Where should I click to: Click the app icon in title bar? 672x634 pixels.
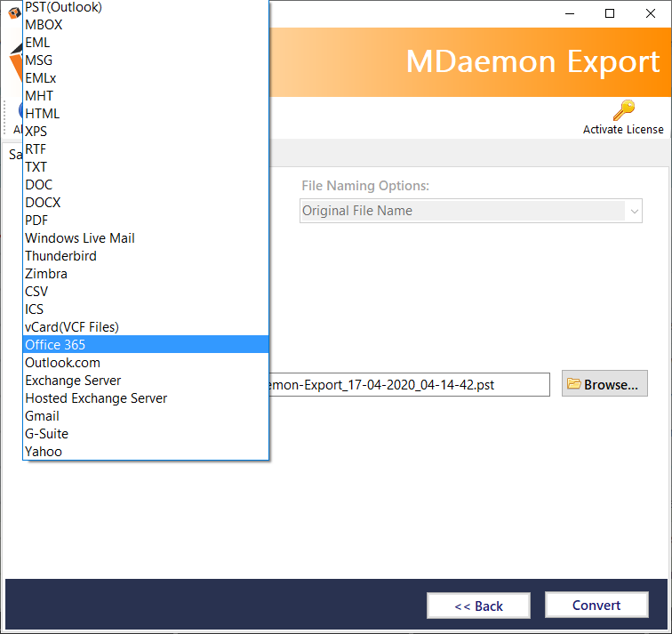[13, 12]
